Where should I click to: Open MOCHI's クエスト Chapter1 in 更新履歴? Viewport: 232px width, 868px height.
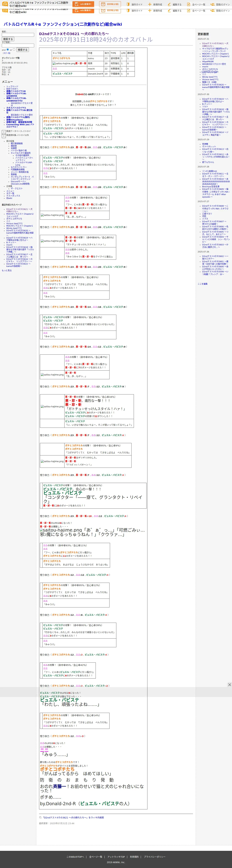215,54
